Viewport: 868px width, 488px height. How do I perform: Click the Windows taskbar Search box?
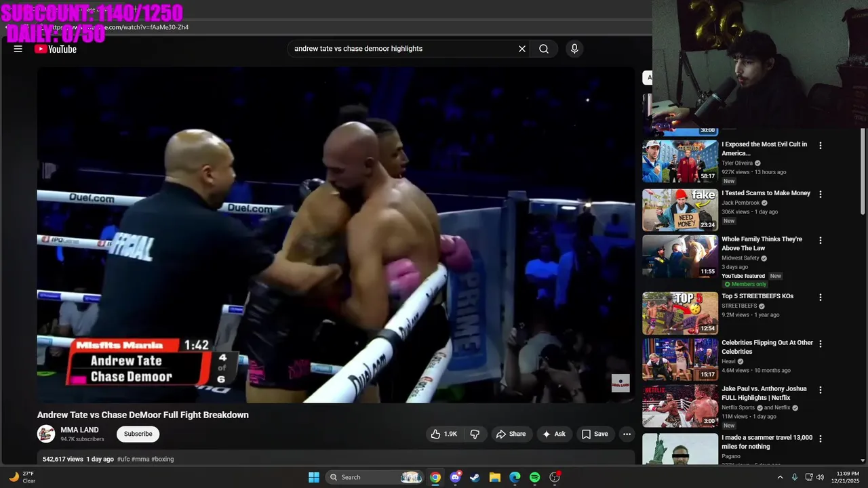(x=374, y=477)
